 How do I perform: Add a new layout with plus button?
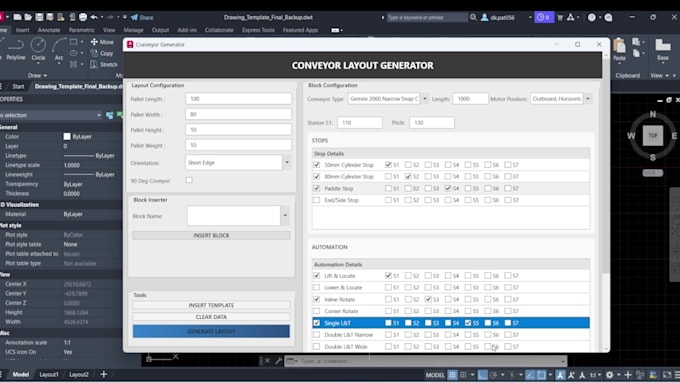point(104,374)
